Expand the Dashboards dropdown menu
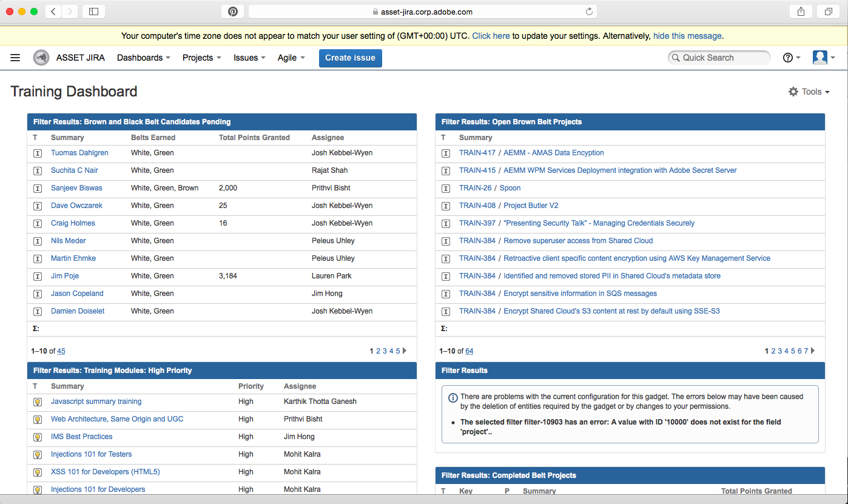This screenshot has height=504, width=848. point(143,58)
